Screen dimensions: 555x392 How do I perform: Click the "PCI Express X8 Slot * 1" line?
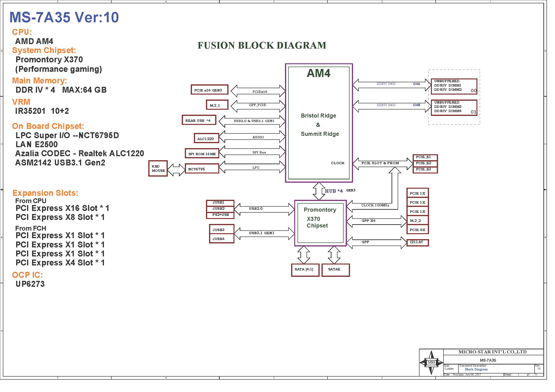60,217
